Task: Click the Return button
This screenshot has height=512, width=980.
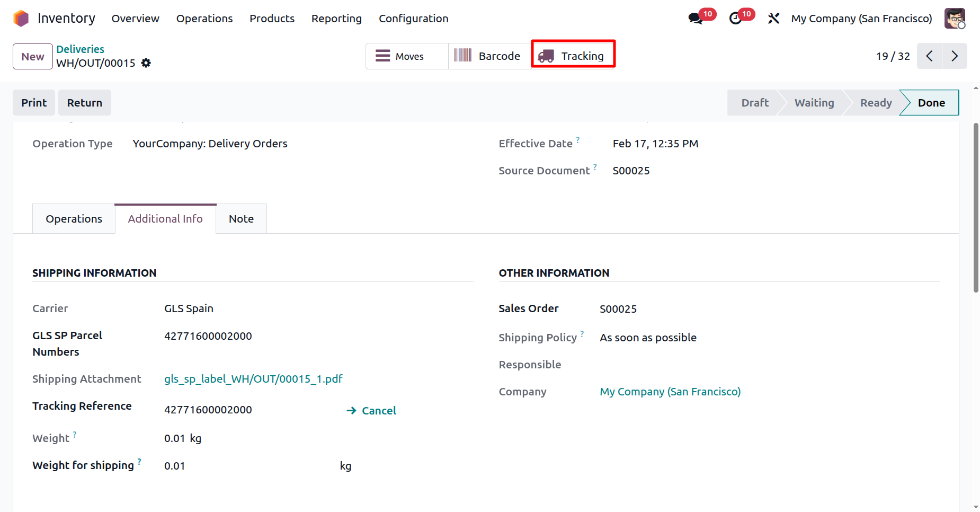Action: [x=85, y=103]
